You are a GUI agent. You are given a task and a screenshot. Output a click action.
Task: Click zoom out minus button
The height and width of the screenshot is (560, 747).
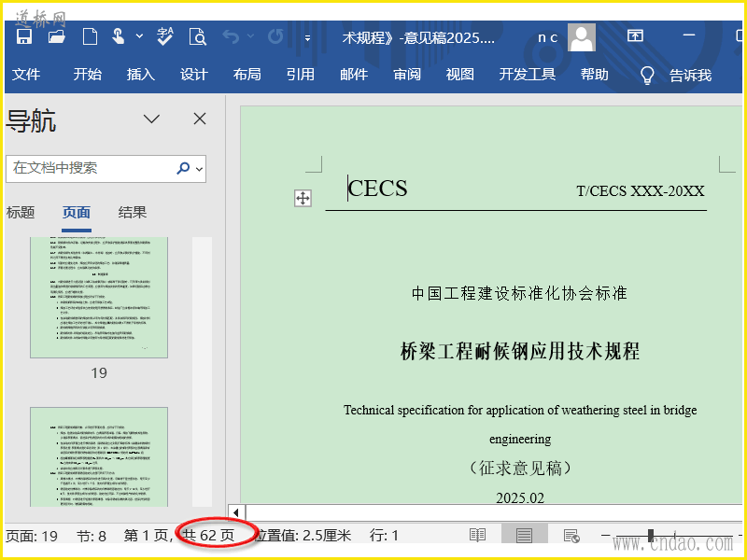(605, 535)
